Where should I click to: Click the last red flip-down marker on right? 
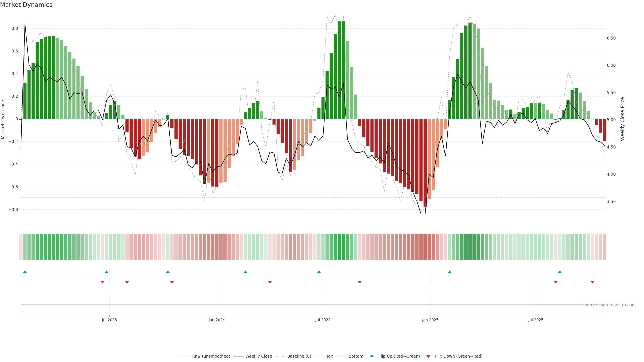coord(592,282)
